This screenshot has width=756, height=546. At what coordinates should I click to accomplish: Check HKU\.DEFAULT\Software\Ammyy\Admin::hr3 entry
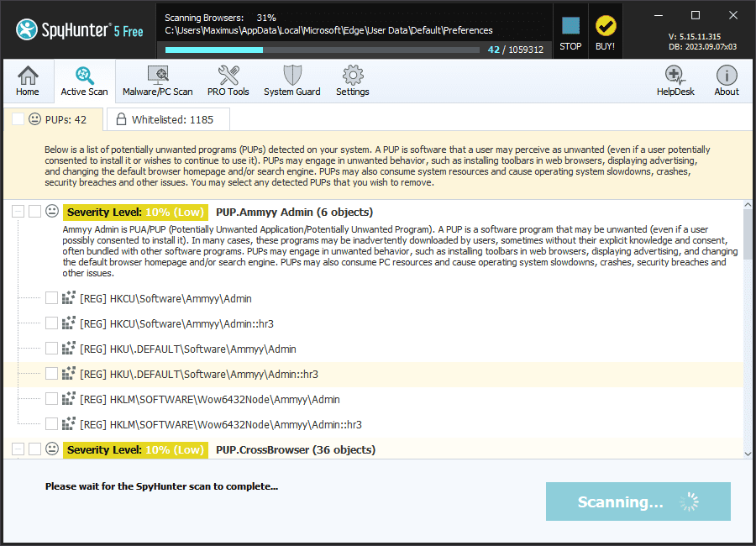tap(51, 374)
